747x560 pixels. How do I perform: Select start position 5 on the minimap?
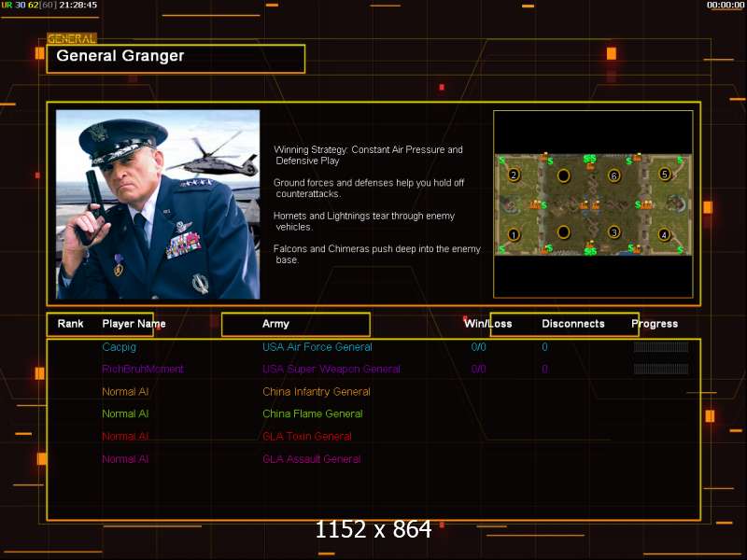point(664,174)
